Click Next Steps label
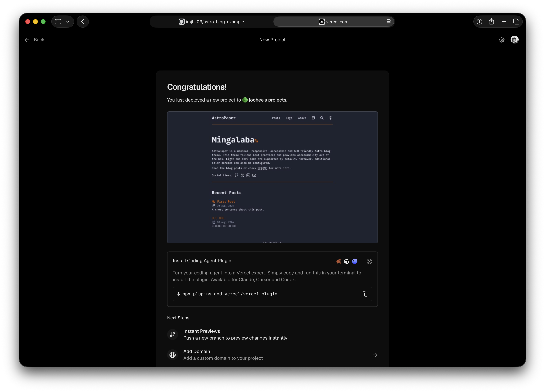This screenshot has height=392, width=545. click(178, 318)
